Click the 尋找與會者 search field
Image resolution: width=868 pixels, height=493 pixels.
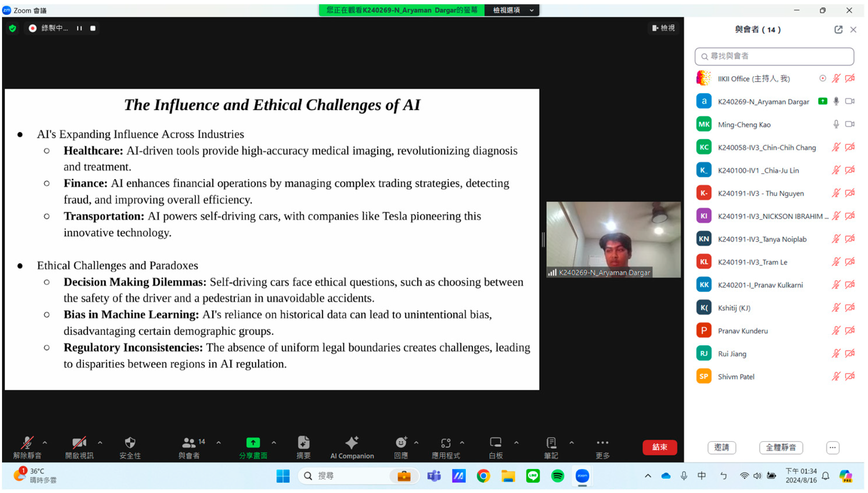pyautogui.click(x=774, y=56)
